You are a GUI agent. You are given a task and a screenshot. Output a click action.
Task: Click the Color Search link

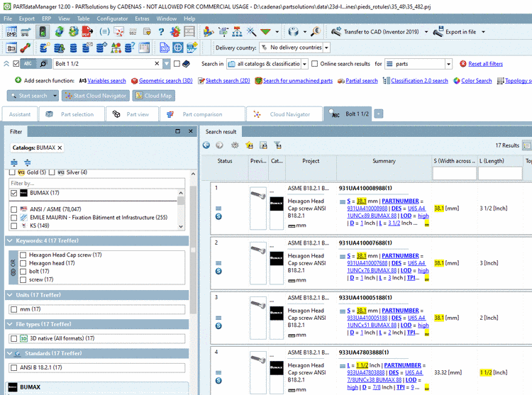[476, 81]
